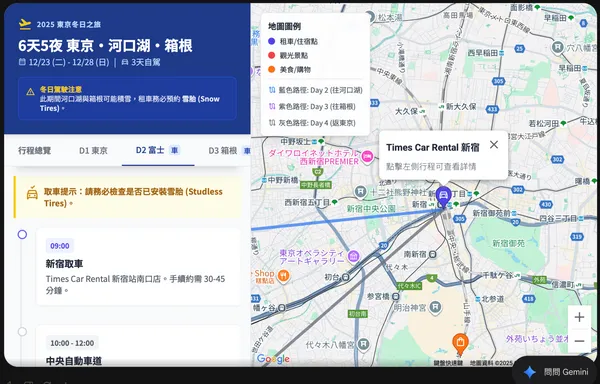Click the 觀光景點 red legend dot
600x384 pixels.
(x=272, y=55)
